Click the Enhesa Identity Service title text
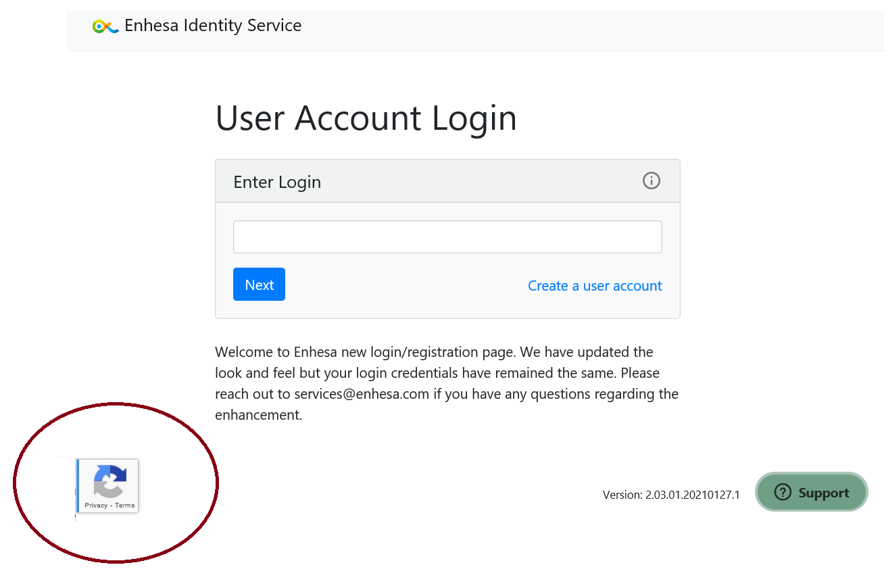Screen dimensions: 884x588 [213, 26]
